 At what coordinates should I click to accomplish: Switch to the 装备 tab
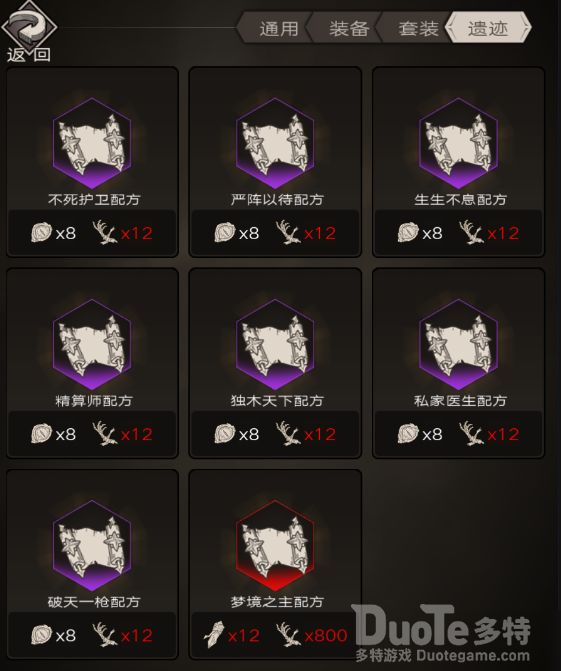point(348,28)
